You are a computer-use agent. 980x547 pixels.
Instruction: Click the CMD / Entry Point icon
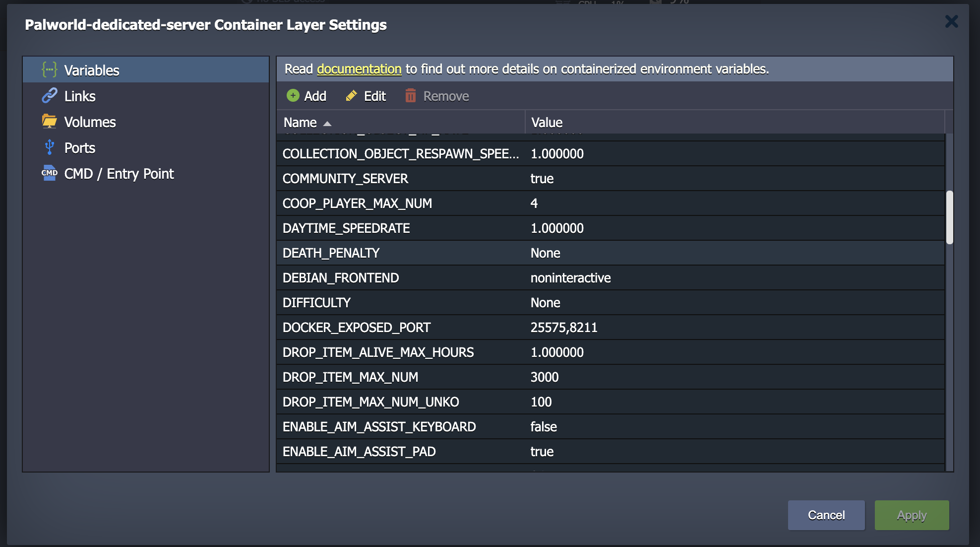[49, 173]
